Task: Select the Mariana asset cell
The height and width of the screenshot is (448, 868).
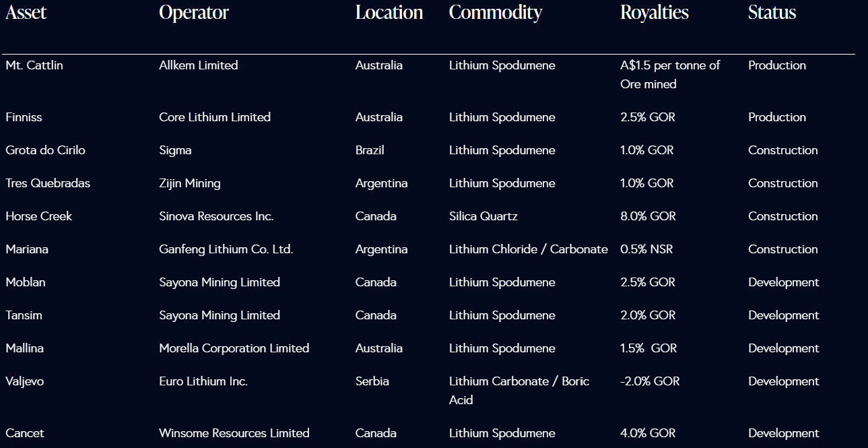Action: pos(27,249)
